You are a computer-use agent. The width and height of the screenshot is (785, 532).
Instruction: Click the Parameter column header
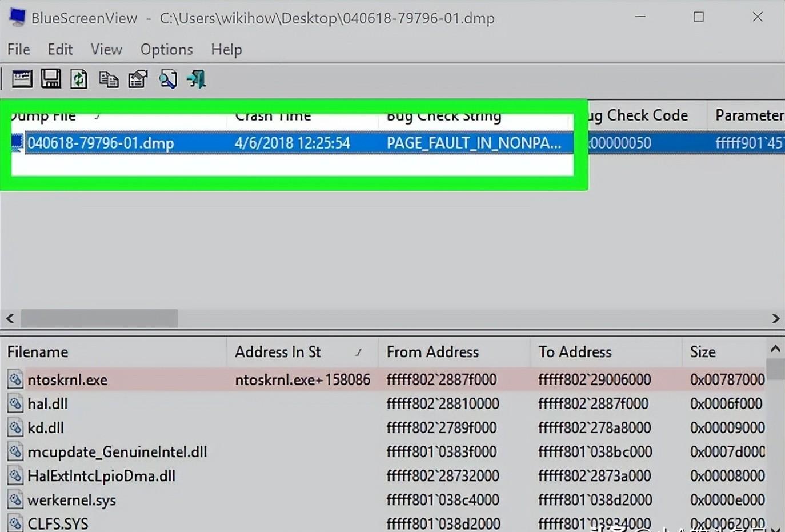coord(747,115)
